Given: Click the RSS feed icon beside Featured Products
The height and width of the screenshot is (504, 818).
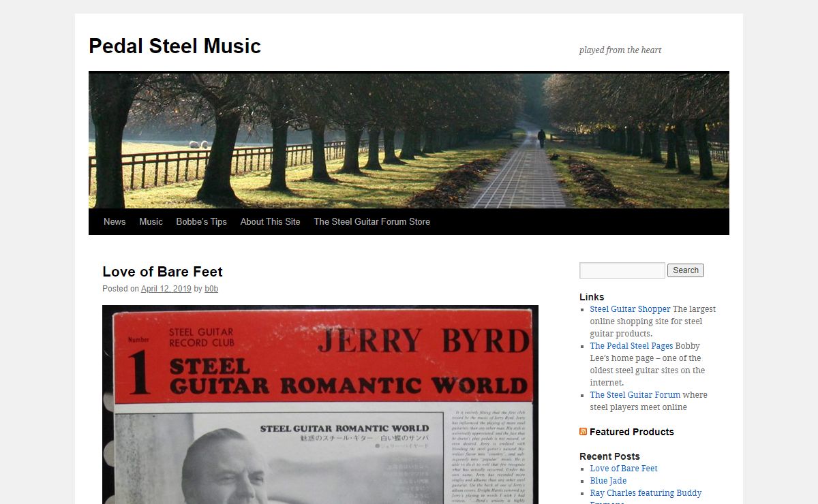Looking at the screenshot, I should tap(583, 432).
